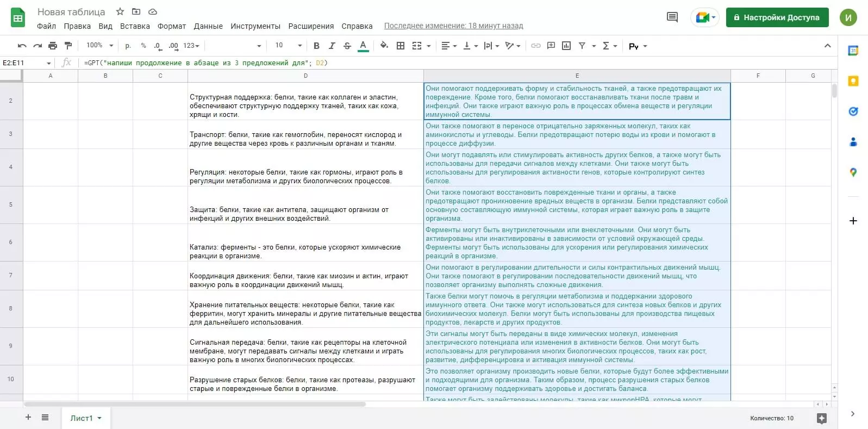Expand the Лист1 sheet tab menu

100,418
